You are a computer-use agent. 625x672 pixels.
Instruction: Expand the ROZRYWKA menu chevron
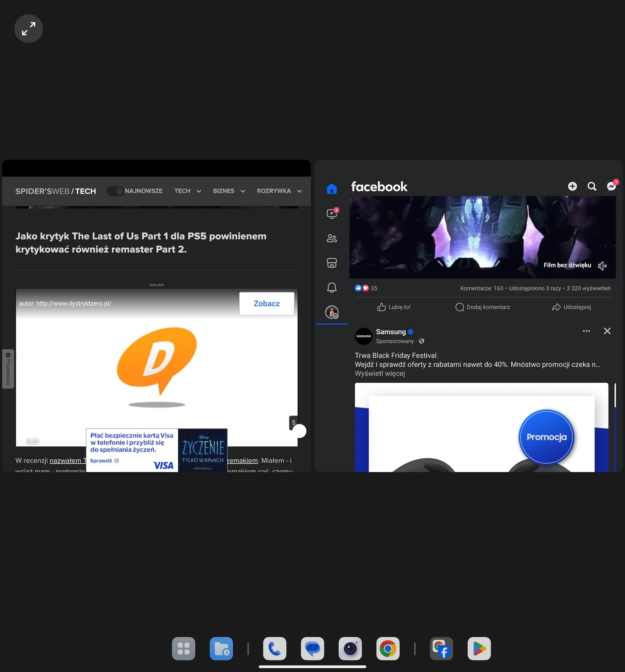pos(299,191)
